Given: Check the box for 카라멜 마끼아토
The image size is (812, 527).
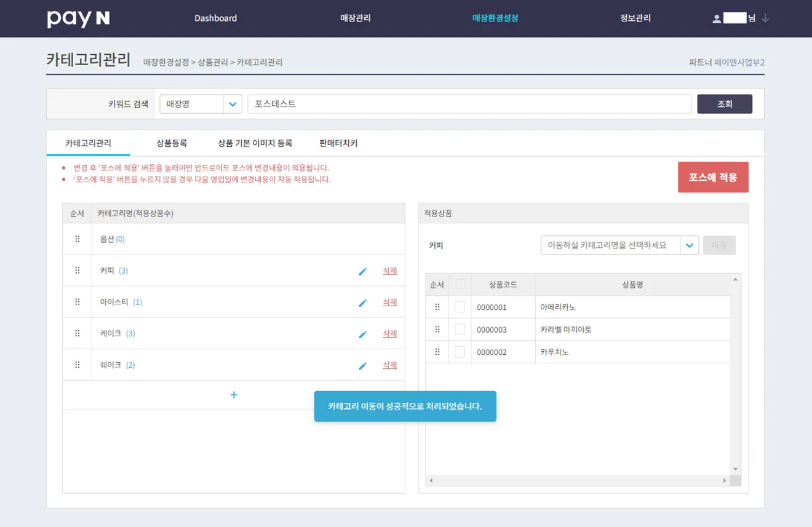Looking at the screenshot, I should 460,330.
